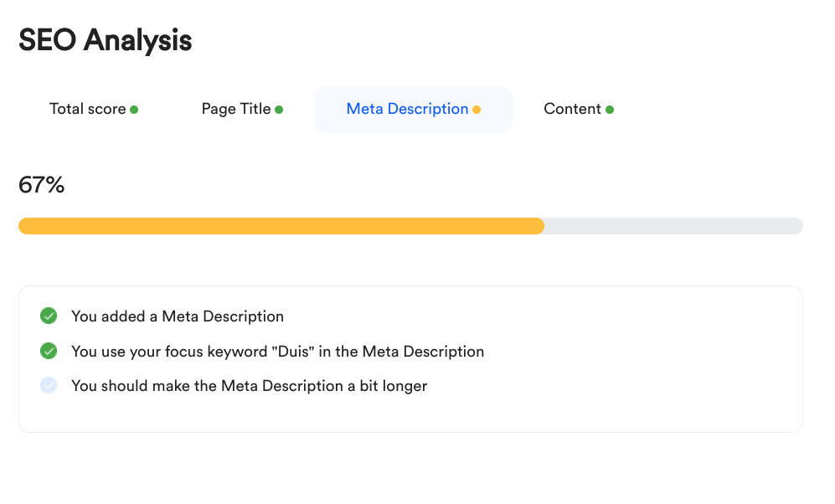Go to the Content tab
Image resolution: width=835 pixels, height=504 pixels.
[572, 109]
